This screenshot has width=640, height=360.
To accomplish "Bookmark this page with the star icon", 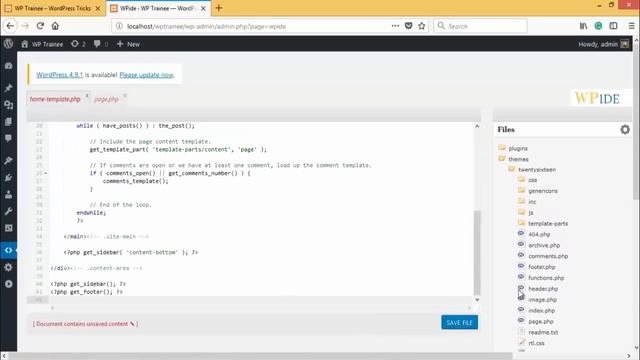I will click(x=422, y=26).
